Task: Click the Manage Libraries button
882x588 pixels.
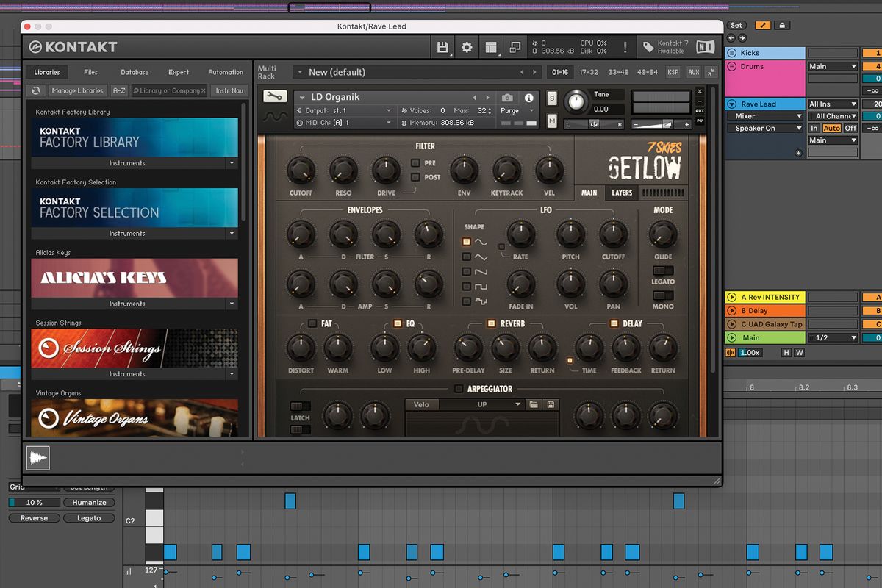Action: pos(79,90)
